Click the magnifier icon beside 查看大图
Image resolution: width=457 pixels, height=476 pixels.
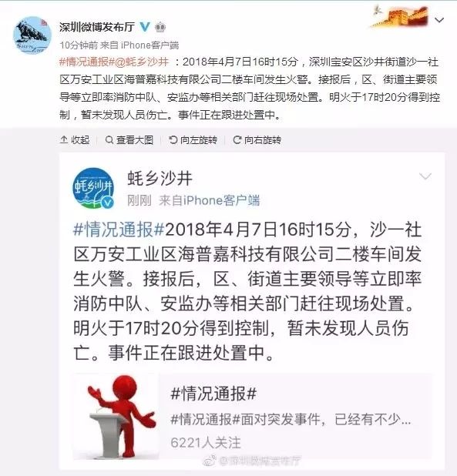pos(109,140)
